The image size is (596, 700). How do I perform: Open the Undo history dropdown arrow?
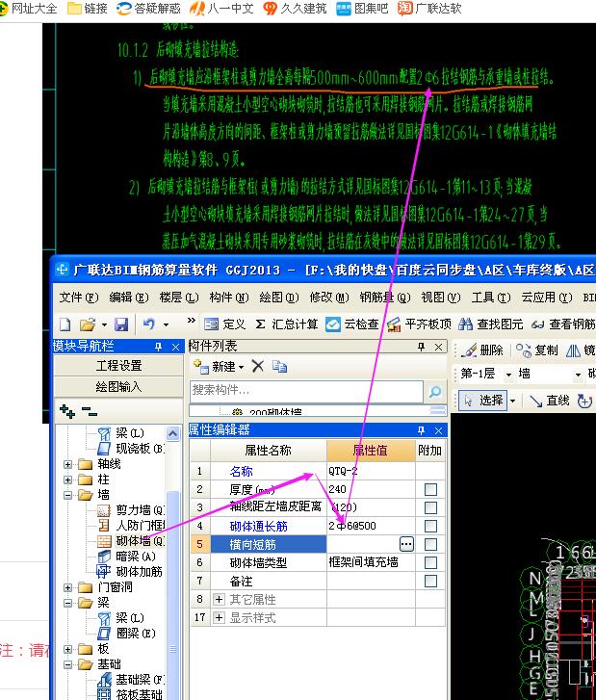tap(166, 324)
